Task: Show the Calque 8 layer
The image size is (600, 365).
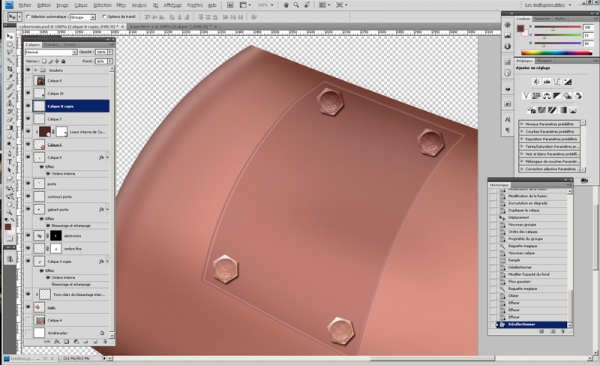Action: tap(28, 80)
